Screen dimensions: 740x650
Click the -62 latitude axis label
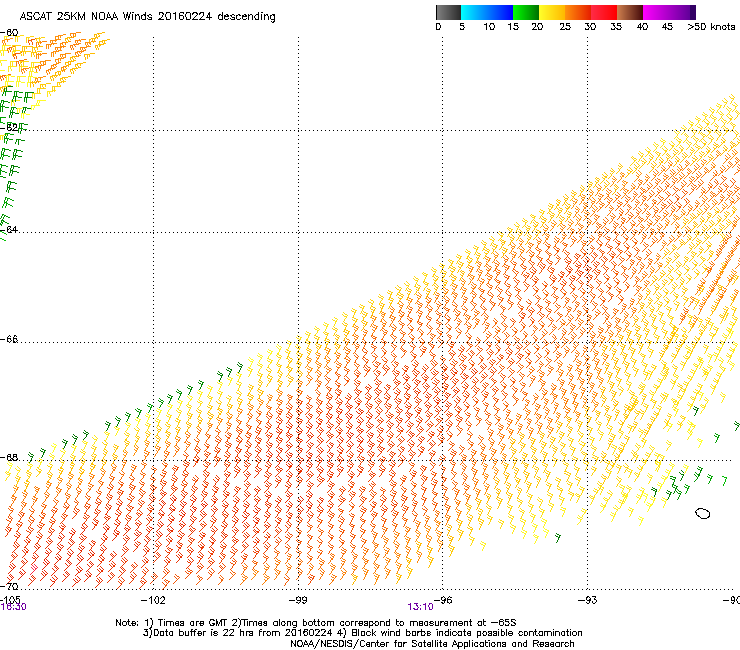click(x=9, y=127)
